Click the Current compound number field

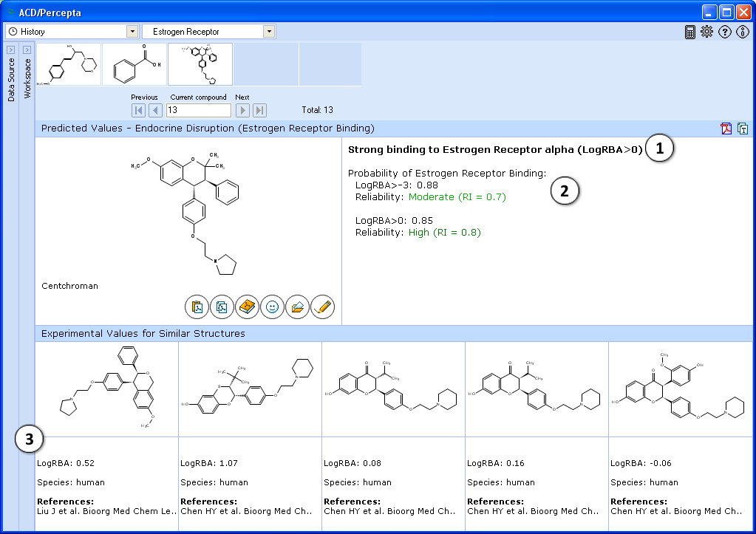pyautogui.click(x=198, y=110)
